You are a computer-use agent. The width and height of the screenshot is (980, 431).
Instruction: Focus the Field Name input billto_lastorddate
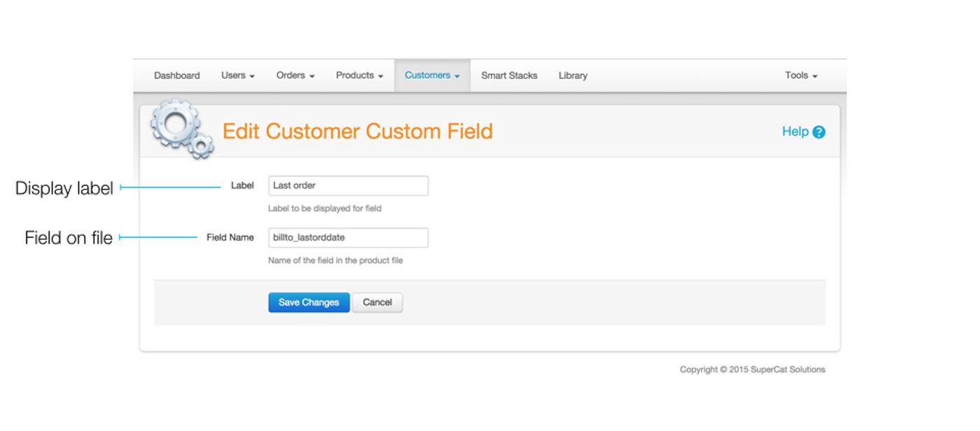point(348,237)
